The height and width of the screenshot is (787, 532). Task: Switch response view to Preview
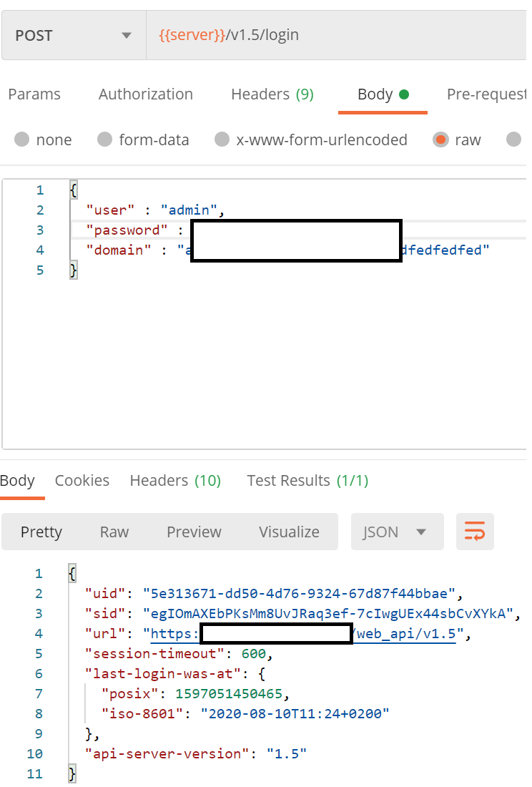click(194, 532)
